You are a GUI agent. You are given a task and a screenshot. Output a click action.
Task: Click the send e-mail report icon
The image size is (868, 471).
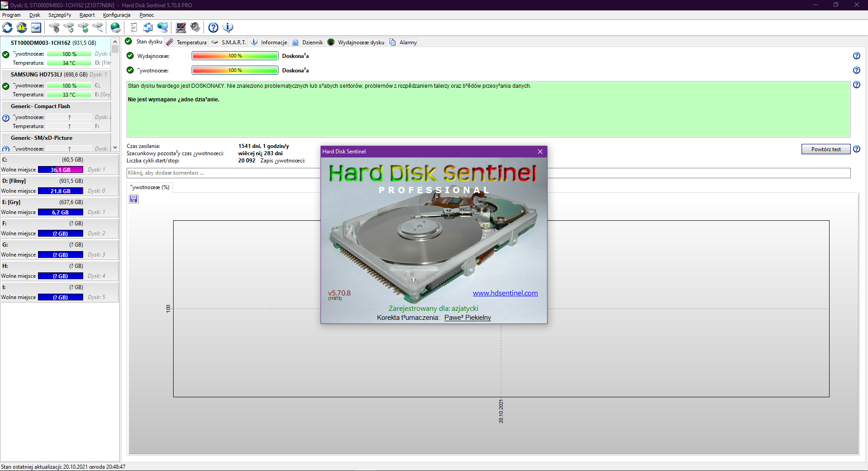point(148,28)
